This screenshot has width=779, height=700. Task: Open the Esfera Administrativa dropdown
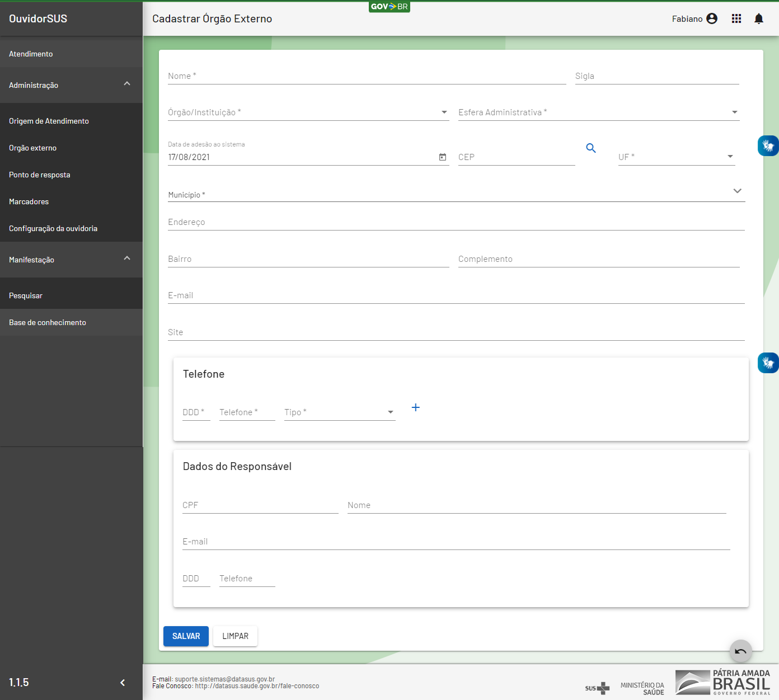(598, 112)
